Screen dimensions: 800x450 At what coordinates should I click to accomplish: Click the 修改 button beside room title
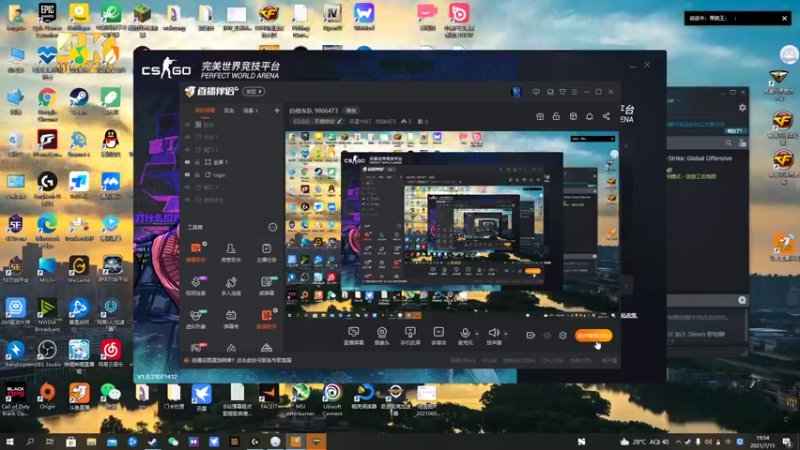click(351, 110)
